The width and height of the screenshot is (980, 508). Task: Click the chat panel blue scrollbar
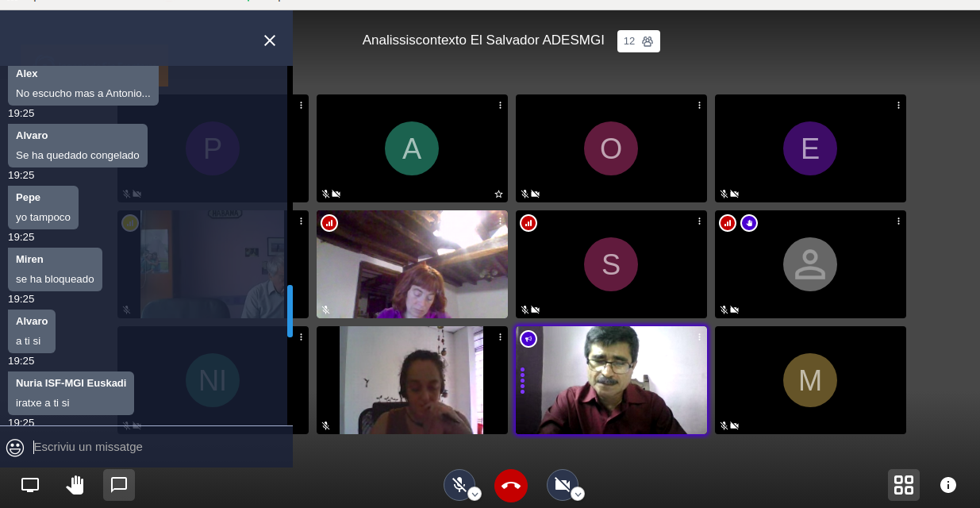tap(290, 311)
